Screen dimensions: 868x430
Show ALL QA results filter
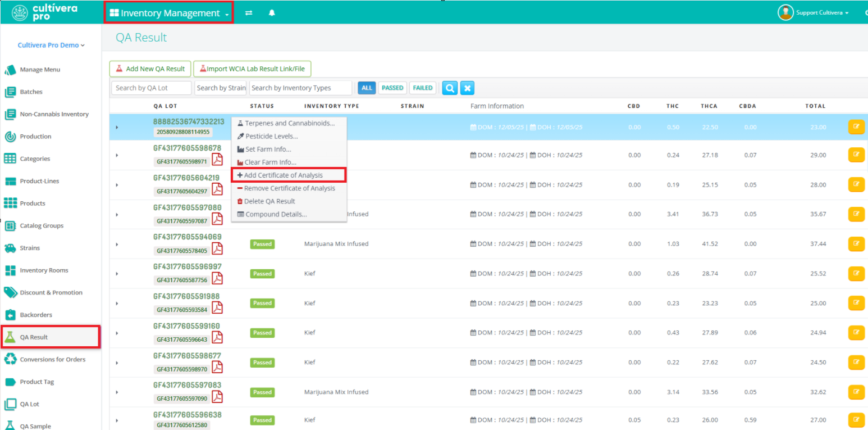(x=367, y=88)
